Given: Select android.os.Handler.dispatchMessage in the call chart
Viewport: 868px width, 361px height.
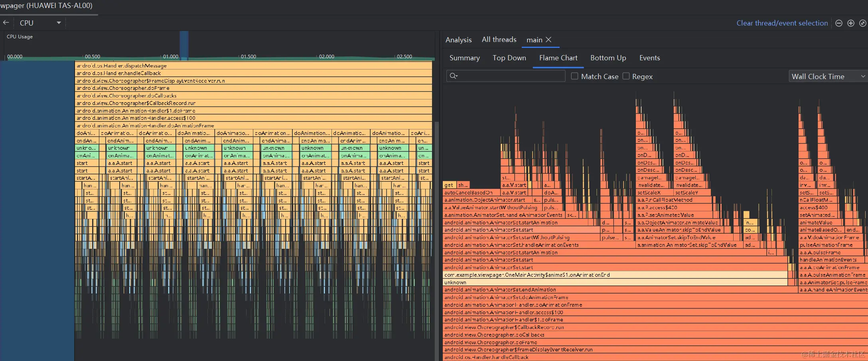Looking at the screenshot, I should coord(253,65).
